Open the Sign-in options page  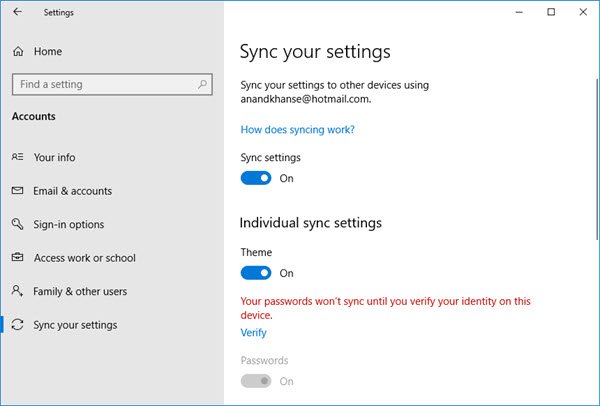(x=69, y=225)
